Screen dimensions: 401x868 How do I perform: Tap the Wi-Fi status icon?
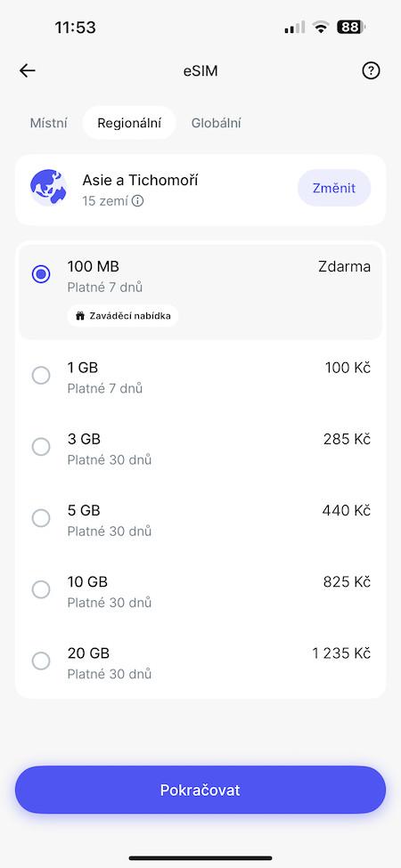pyautogui.click(x=320, y=27)
